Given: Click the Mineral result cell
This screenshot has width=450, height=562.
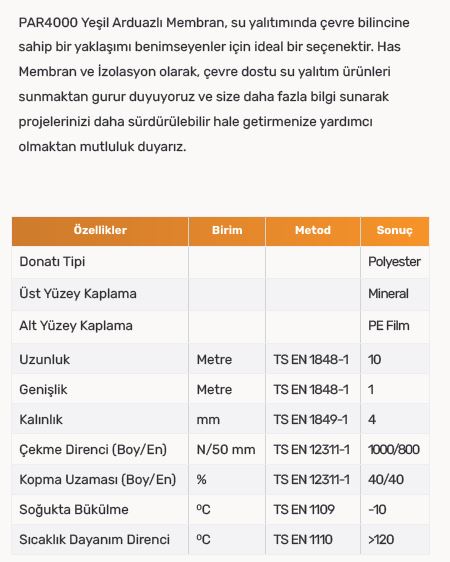Looking at the screenshot, I should [388, 294].
